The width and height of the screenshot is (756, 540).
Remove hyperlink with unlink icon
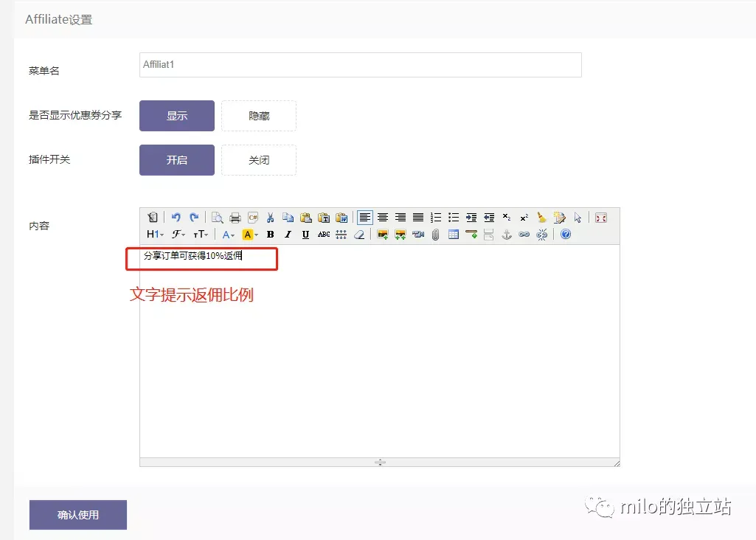[541, 235]
